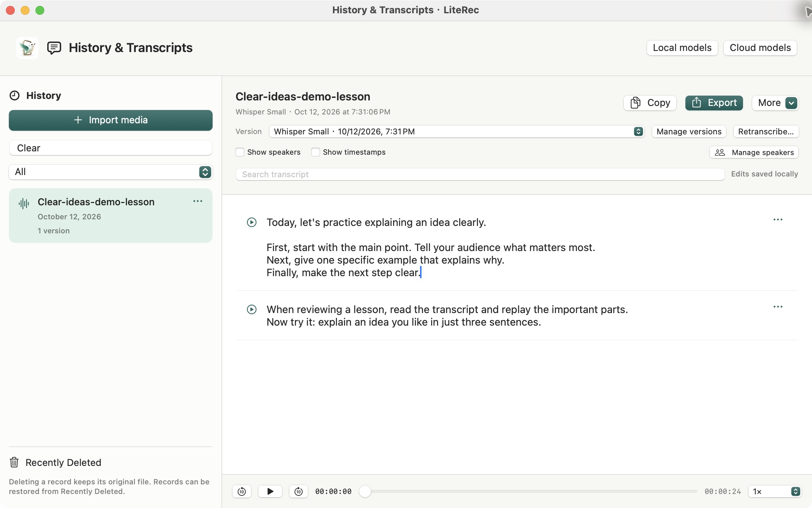
Task: Click the transcript title Clear-ideas-demo-lesson heading
Action: pyautogui.click(x=303, y=97)
